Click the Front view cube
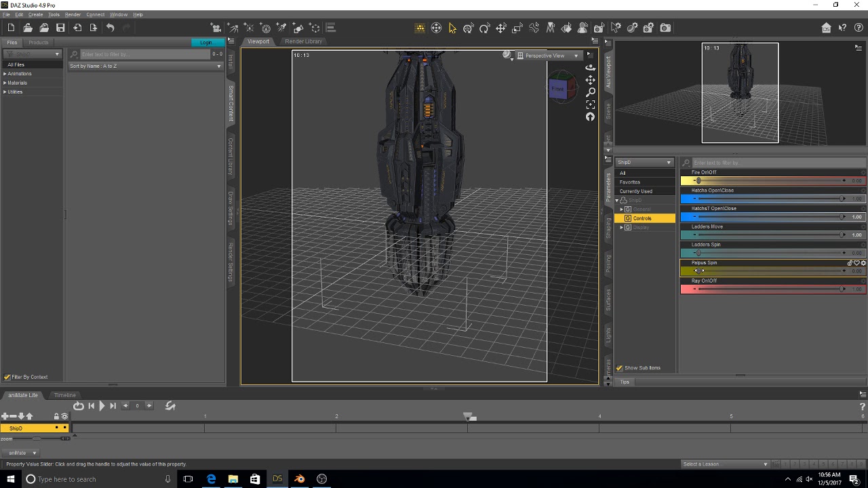The image size is (868, 488). (558, 89)
